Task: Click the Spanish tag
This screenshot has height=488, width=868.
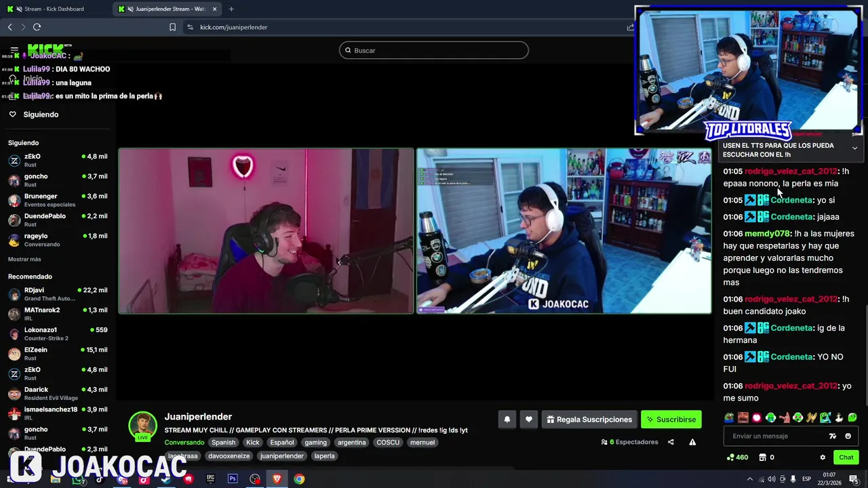Action: pyautogui.click(x=223, y=443)
